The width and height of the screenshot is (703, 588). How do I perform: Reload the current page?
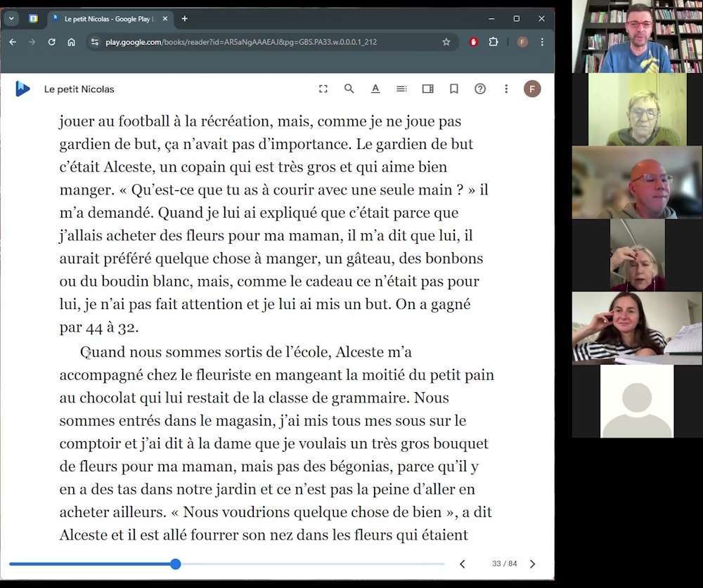coord(51,42)
